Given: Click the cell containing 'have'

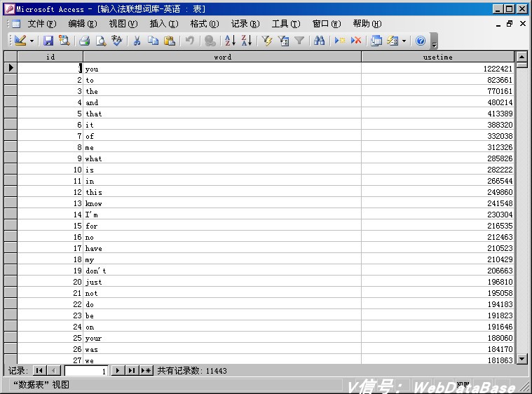Looking at the screenshot, I should [222, 248].
